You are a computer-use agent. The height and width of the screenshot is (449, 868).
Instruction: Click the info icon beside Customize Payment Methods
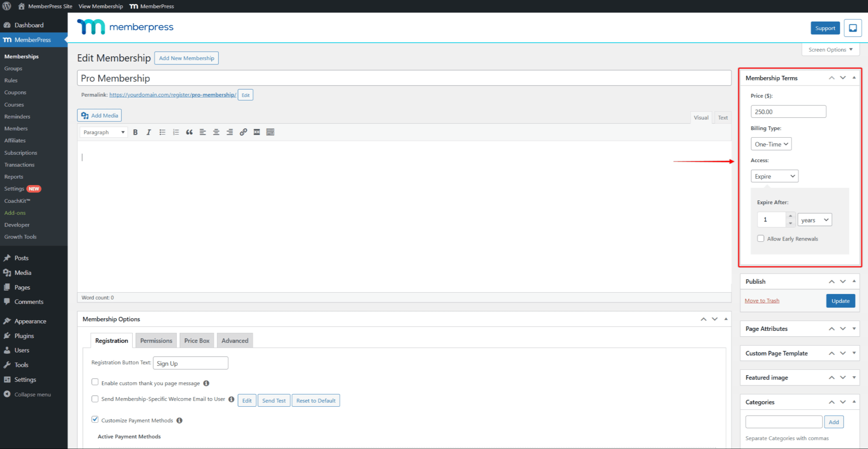coord(179,421)
